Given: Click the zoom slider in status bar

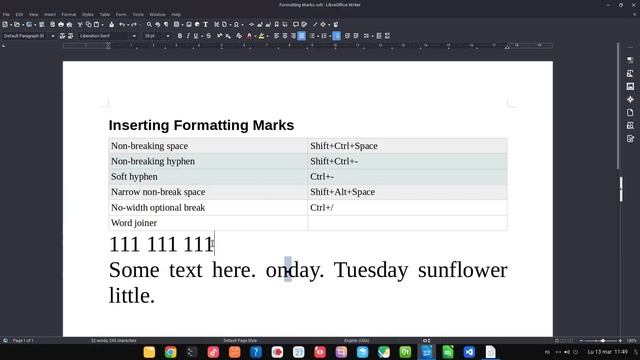Looking at the screenshot, I should pos(600,340).
